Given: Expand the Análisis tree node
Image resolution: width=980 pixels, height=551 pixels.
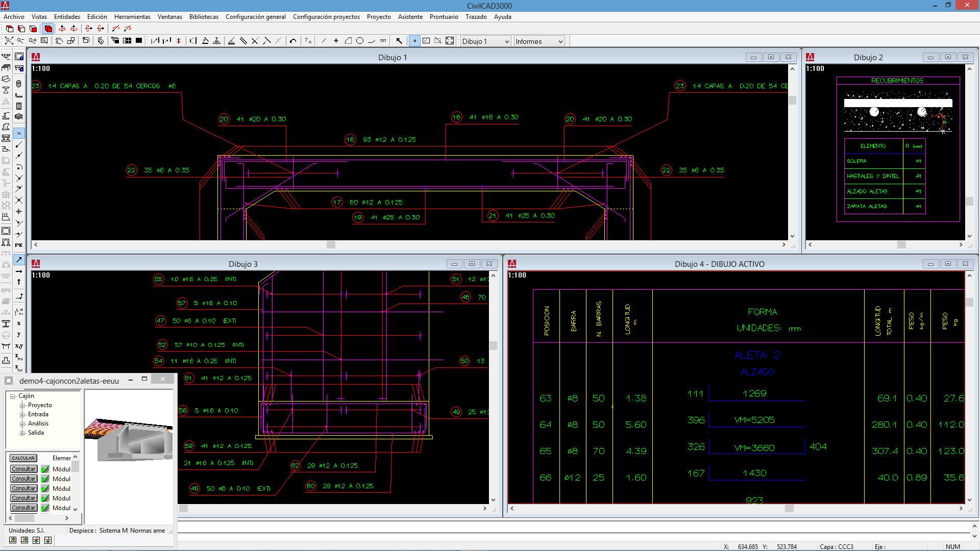Looking at the screenshot, I should click(22, 424).
